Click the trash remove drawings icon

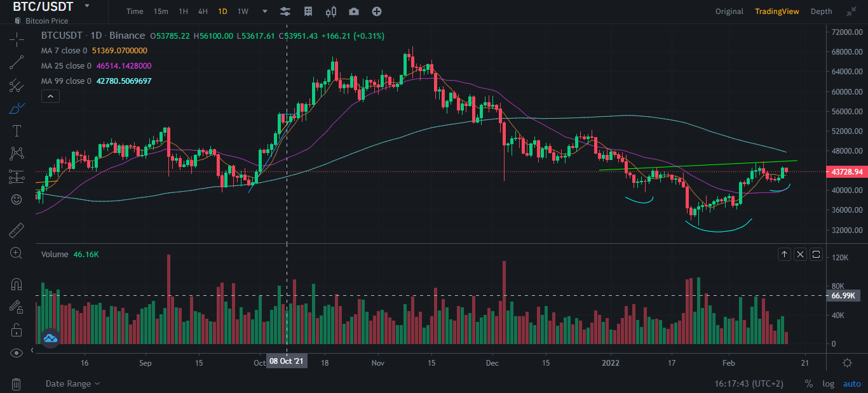[17, 384]
